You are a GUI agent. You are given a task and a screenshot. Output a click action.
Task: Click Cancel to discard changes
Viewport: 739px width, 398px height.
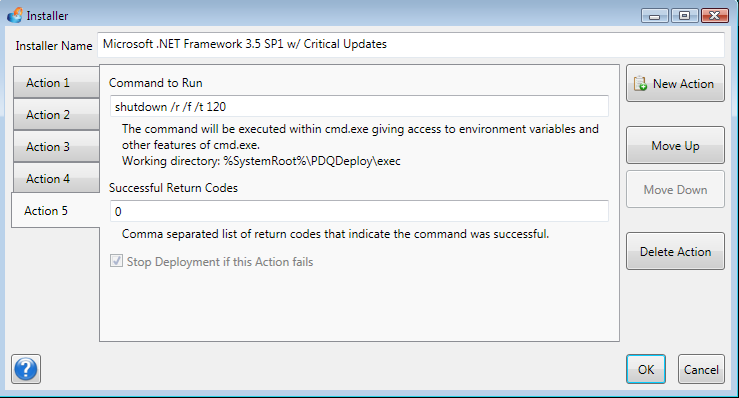(x=701, y=369)
